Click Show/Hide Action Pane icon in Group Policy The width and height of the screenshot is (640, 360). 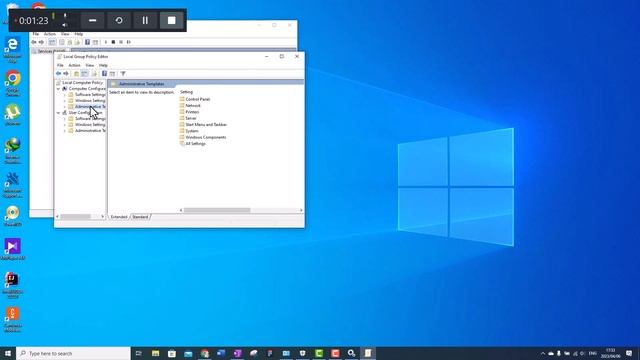pyautogui.click(x=112, y=73)
